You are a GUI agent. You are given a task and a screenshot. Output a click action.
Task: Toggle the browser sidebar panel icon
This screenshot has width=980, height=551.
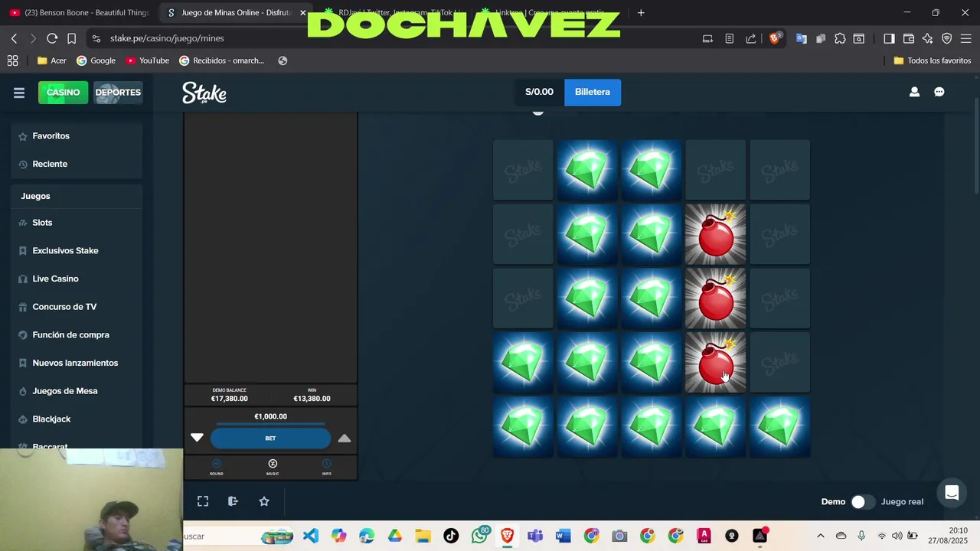tap(889, 38)
